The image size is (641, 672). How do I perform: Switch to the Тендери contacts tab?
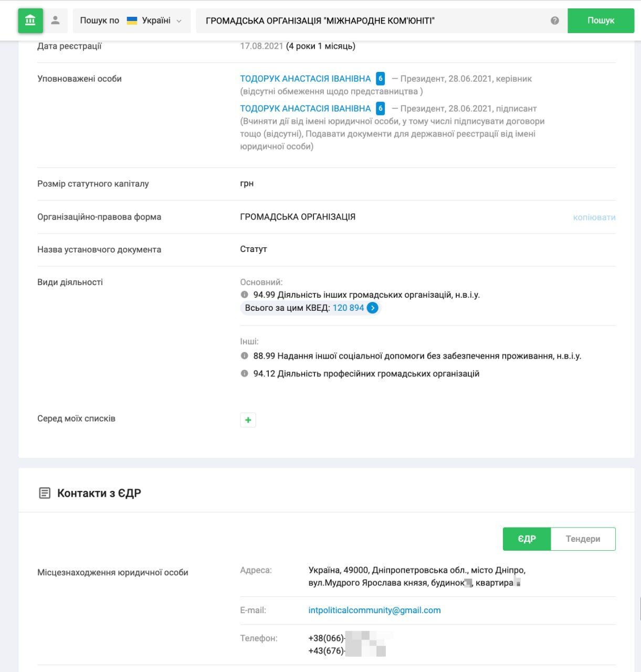tap(583, 539)
